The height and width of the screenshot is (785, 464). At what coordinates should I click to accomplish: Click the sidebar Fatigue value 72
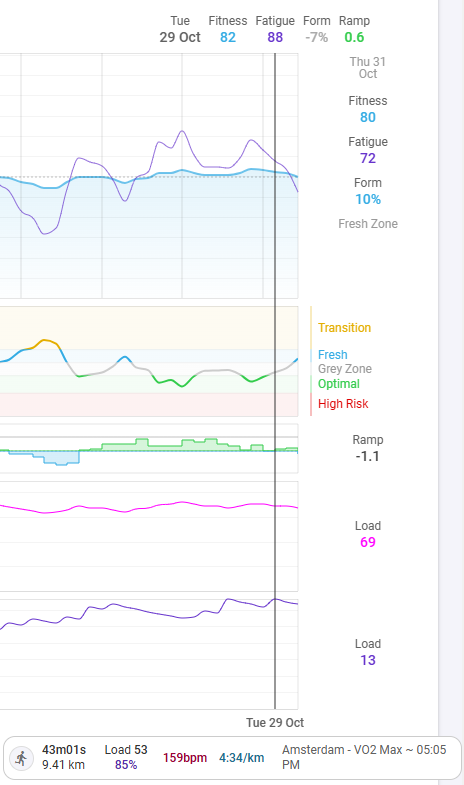368,158
